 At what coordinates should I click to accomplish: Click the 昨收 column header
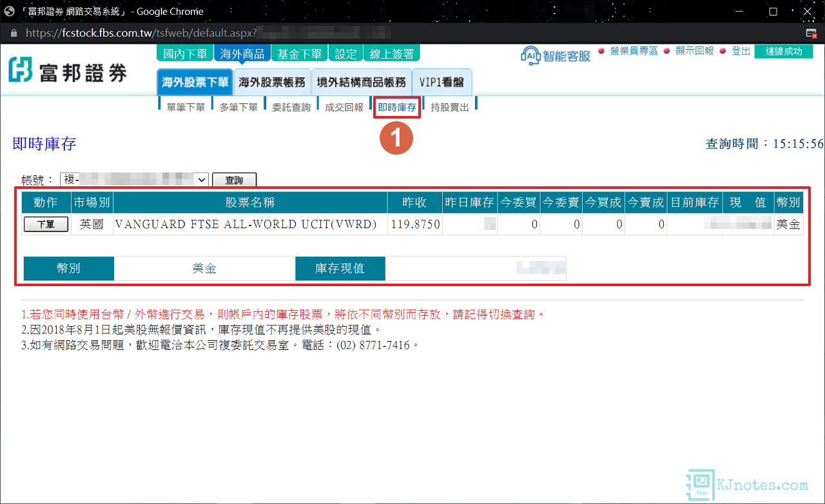coord(414,202)
